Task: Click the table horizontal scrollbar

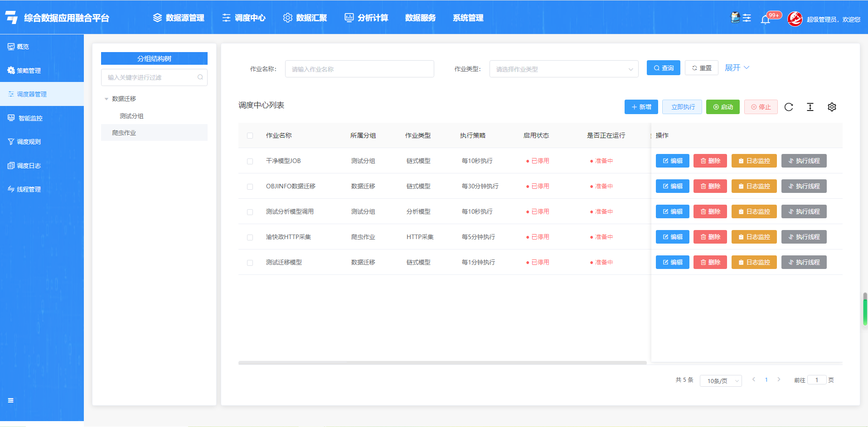Action: pyautogui.click(x=442, y=363)
